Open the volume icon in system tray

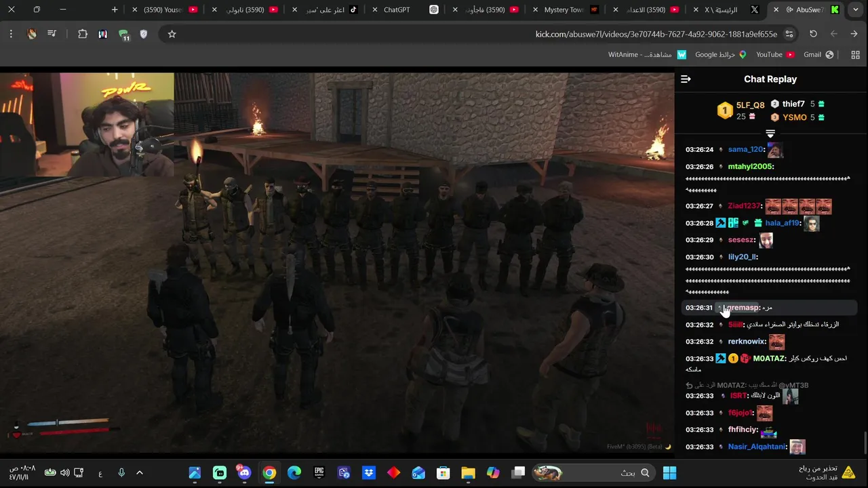(64, 472)
